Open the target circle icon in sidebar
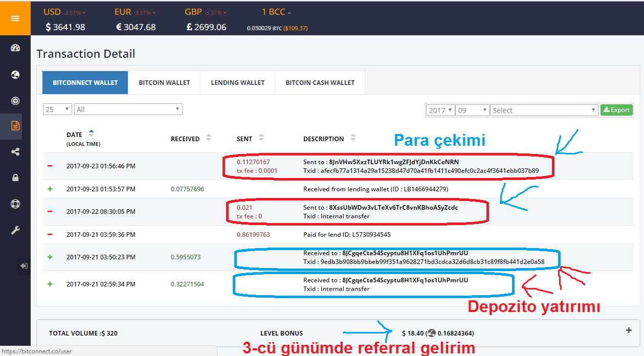644x356 pixels. [15, 101]
